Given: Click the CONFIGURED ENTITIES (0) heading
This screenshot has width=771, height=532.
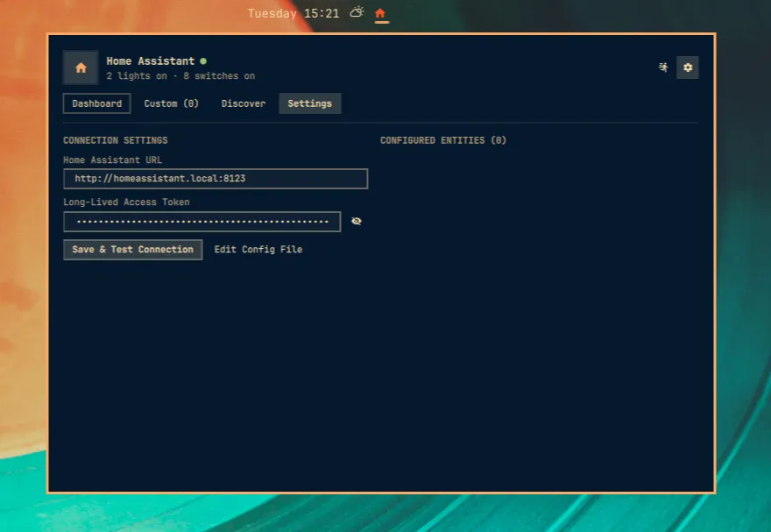Looking at the screenshot, I should point(443,140).
